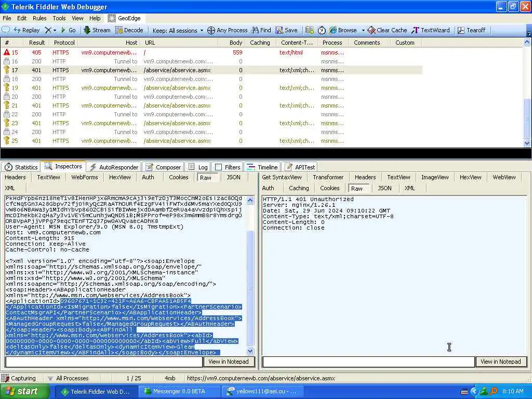Viewport: 532px width, 399px height.
Task: Open the GeoEdge menu item
Action: tap(125, 18)
